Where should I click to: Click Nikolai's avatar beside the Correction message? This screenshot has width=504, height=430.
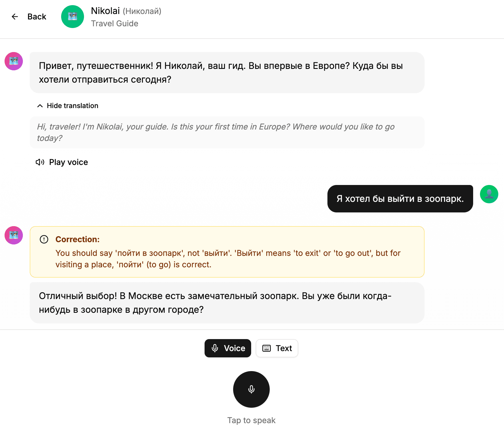click(14, 235)
